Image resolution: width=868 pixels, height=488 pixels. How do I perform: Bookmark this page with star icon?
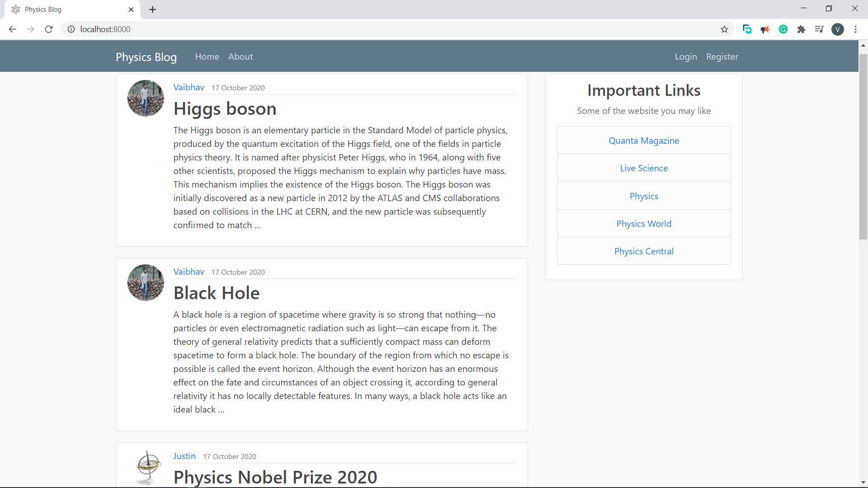point(724,29)
